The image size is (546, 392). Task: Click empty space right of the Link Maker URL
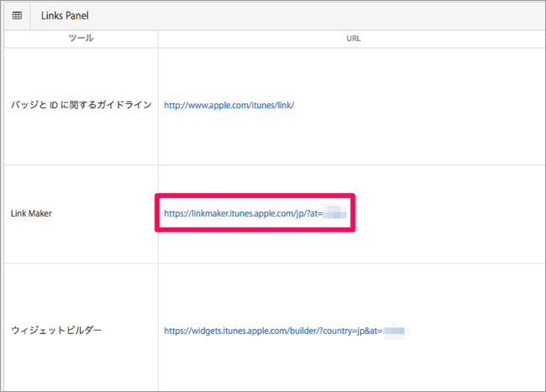coord(445,214)
